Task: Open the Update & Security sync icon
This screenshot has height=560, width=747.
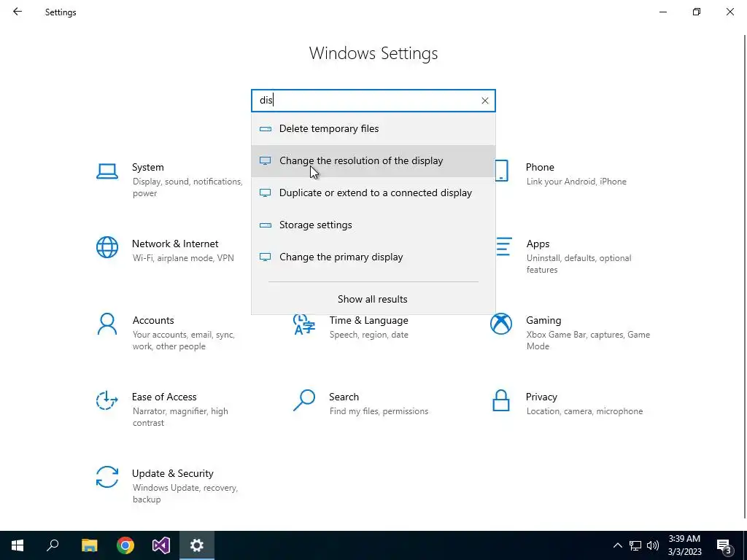Action: coord(107,477)
